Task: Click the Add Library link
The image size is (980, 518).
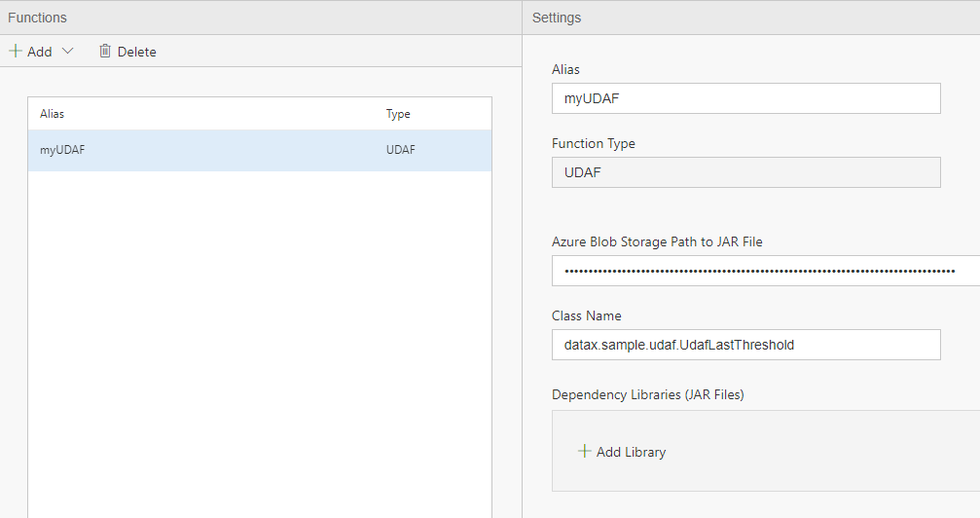Action: tap(622, 452)
